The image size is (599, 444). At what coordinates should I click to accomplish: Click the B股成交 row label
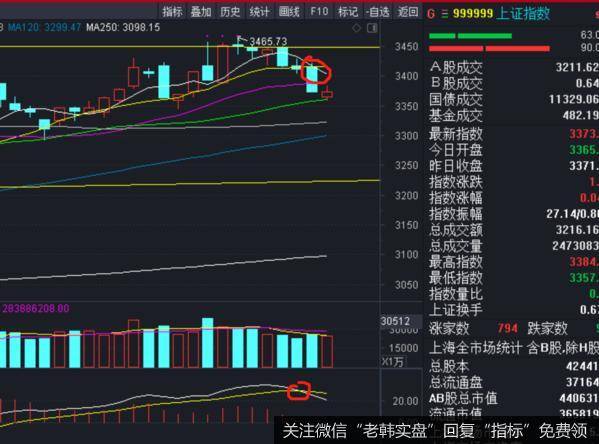[456, 84]
